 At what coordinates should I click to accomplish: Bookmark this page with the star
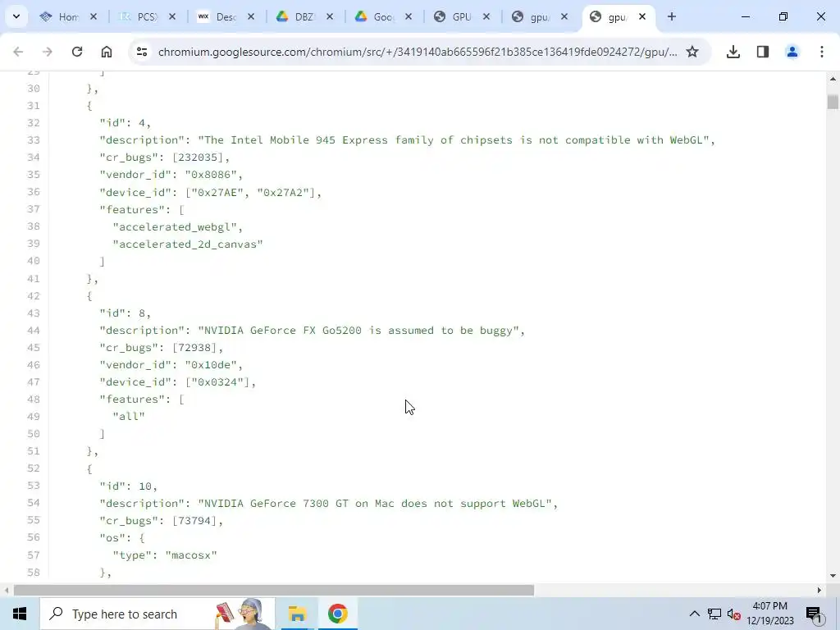(x=692, y=52)
